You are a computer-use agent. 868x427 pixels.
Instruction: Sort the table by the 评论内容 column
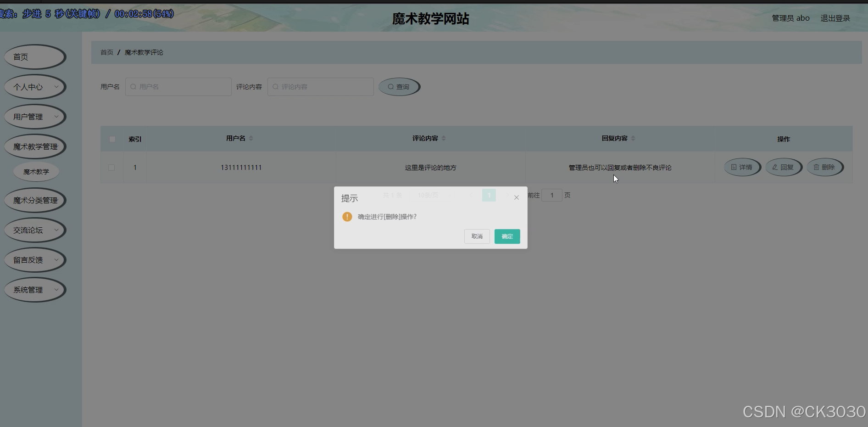point(444,138)
